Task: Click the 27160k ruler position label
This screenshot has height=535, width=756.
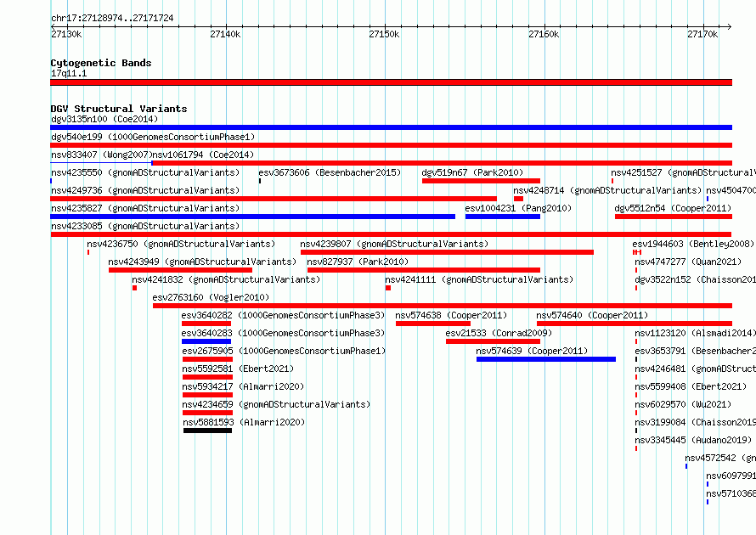Action: (x=544, y=34)
